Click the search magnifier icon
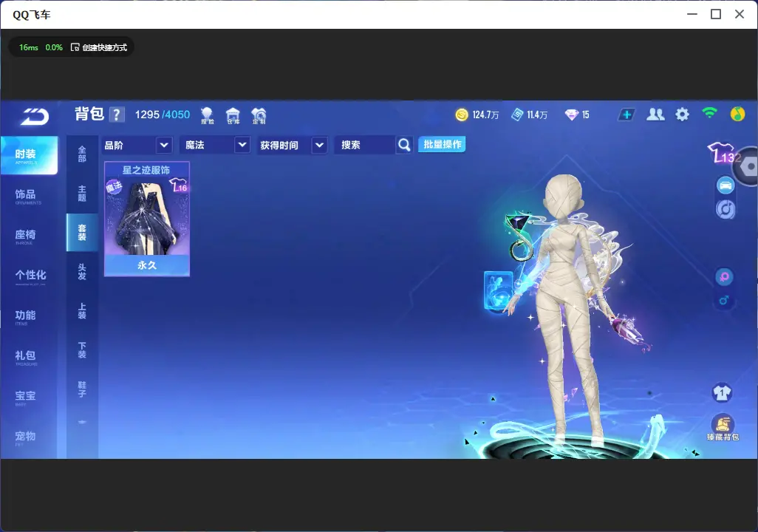Viewport: 758px width, 532px height. 404,145
